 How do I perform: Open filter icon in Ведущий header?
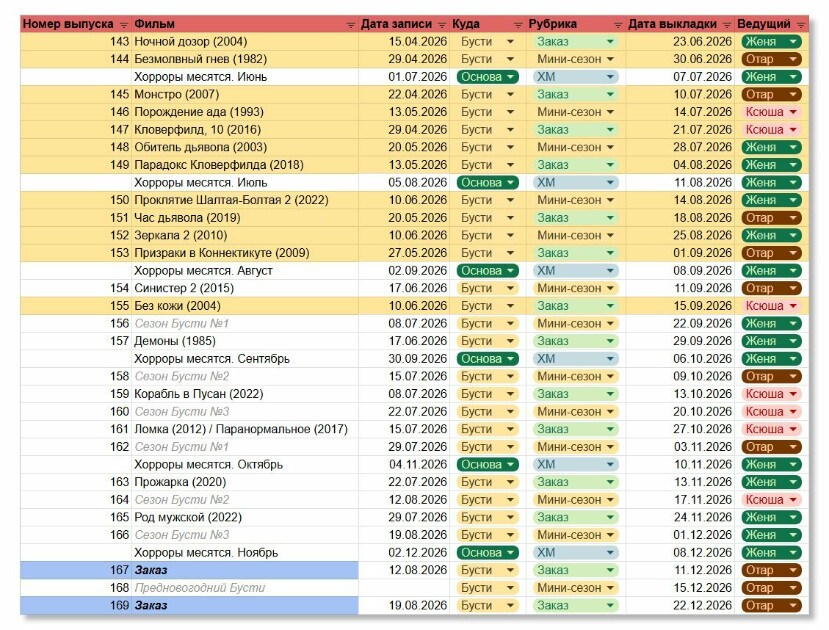pyautogui.click(x=800, y=25)
